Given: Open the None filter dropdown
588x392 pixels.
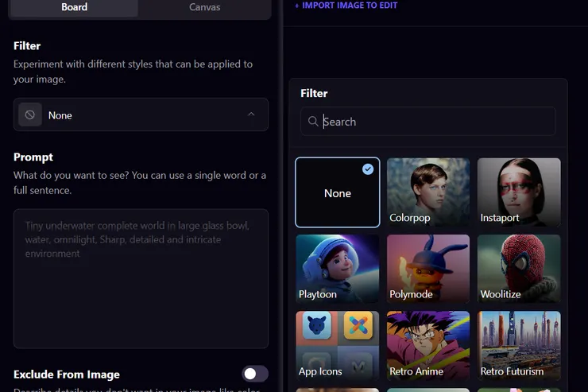Looking at the screenshot, I should (141, 114).
